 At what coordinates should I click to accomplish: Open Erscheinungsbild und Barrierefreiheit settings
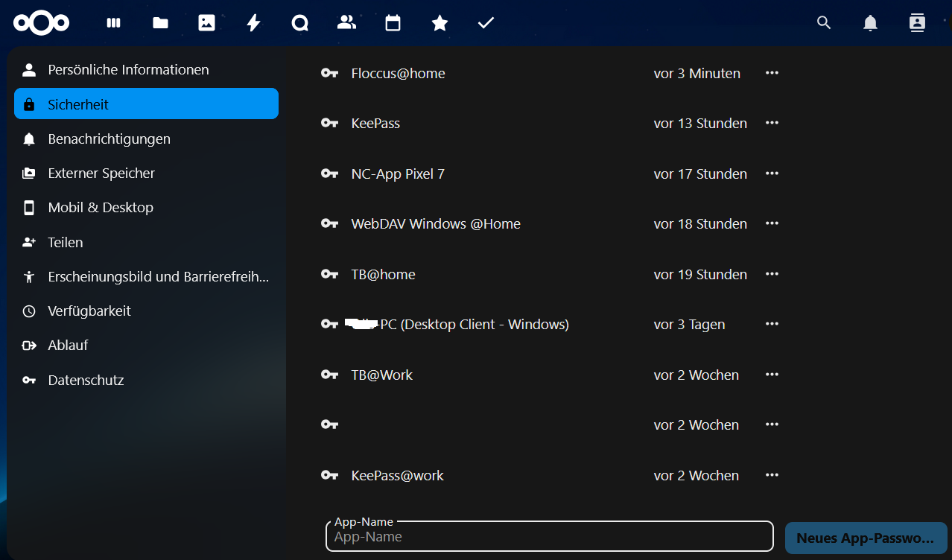tap(146, 277)
